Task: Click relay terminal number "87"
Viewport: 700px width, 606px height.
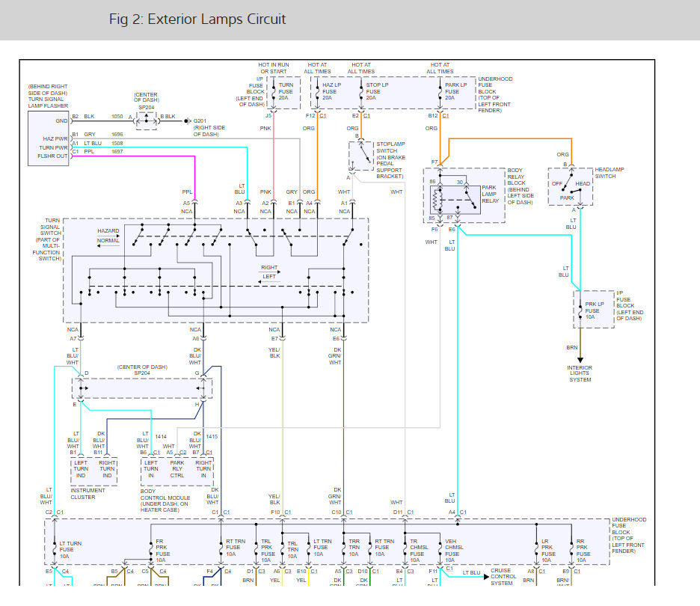Action: pyautogui.click(x=449, y=218)
